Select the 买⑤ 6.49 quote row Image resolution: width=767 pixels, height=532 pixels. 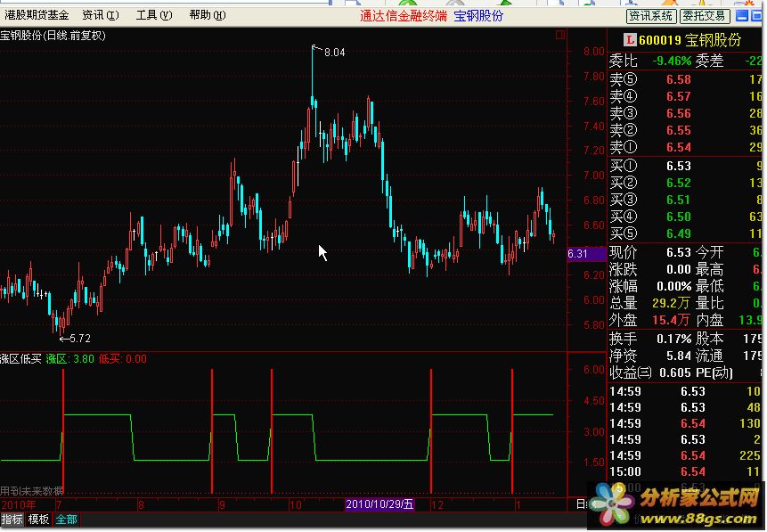(685, 233)
